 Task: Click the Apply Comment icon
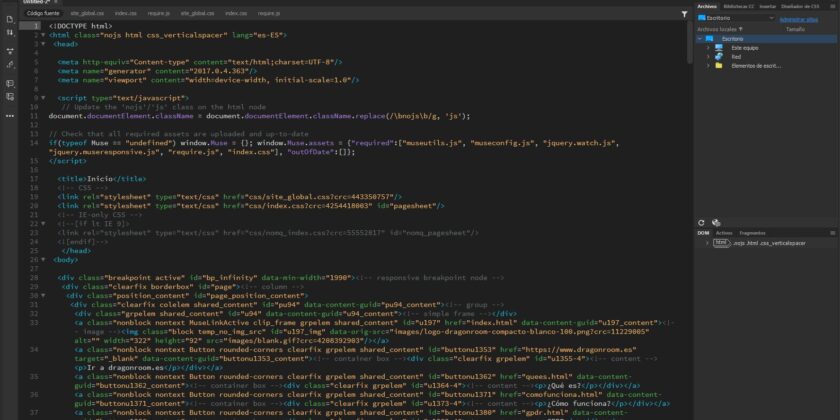(x=10, y=84)
